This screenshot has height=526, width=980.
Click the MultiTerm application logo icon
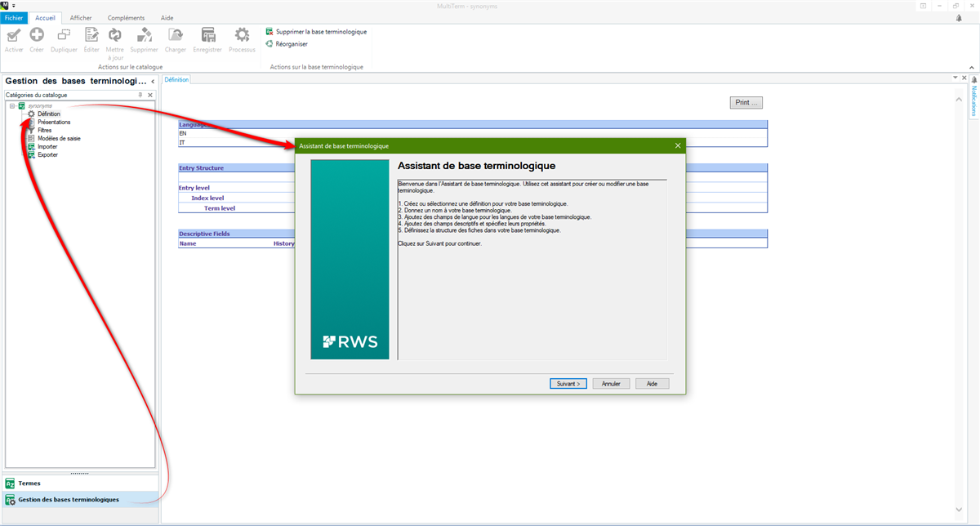coord(5,5)
